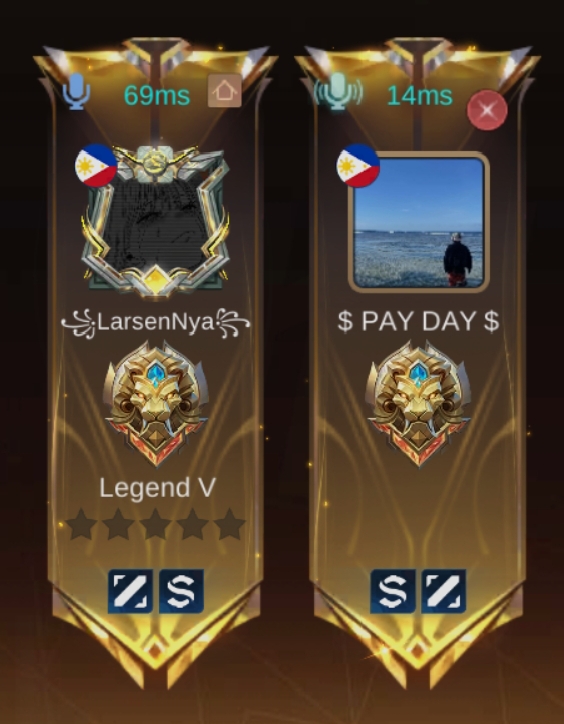The width and height of the screenshot is (564, 724).
Task: Click LarsenNya's S-shaped role icon
Action: point(182,591)
